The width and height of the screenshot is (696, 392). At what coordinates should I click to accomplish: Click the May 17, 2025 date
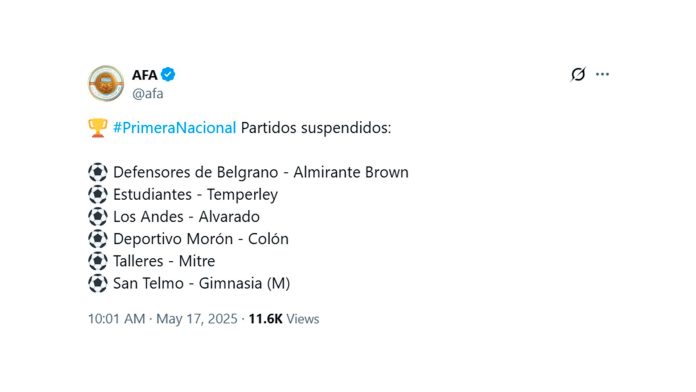197,319
